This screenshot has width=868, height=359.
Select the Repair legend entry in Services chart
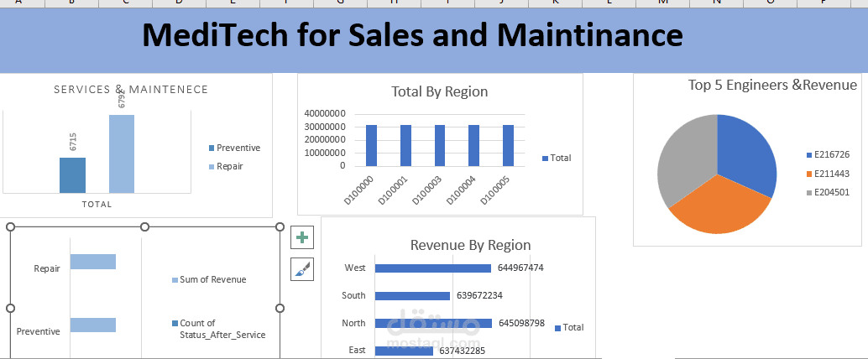click(x=229, y=166)
